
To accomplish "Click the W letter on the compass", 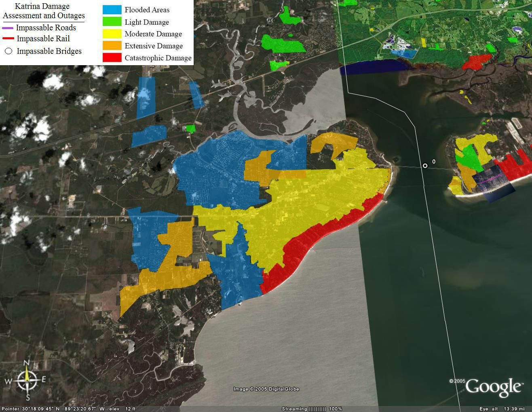I will pyautogui.click(x=8, y=381).
